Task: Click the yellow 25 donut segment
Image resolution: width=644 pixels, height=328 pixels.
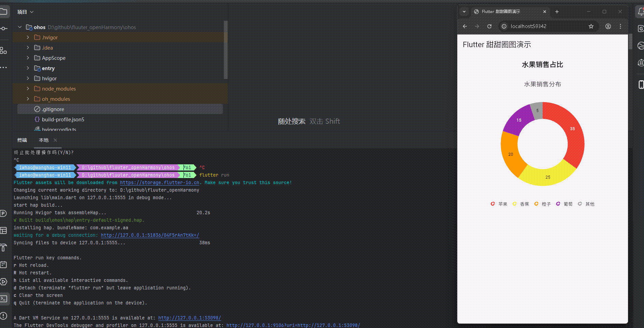Action: tap(547, 177)
